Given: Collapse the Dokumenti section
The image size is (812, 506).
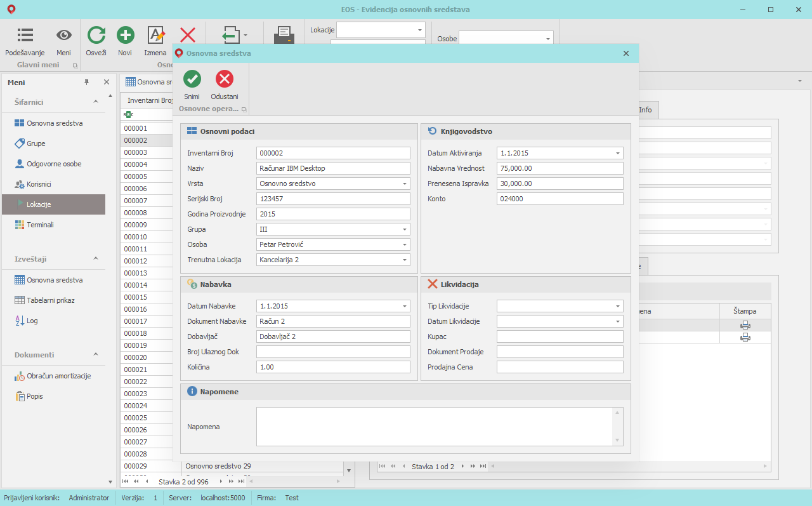Looking at the screenshot, I should coord(96,354).
